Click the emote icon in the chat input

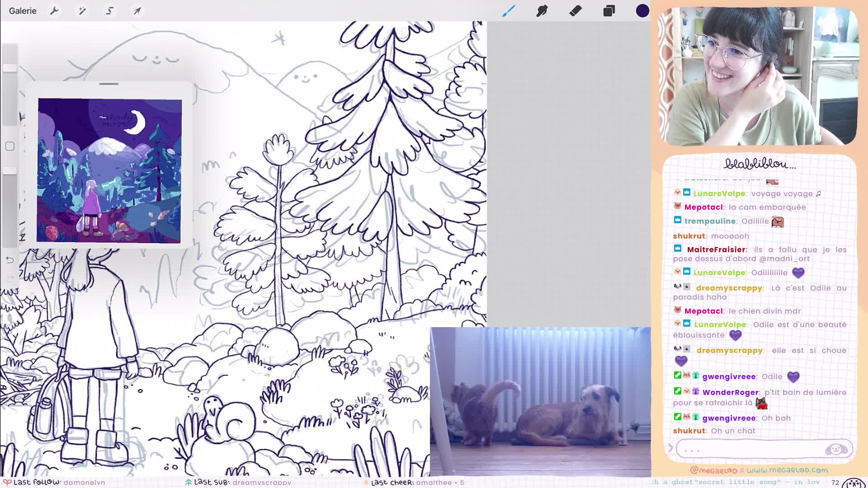tap(836, 449)
